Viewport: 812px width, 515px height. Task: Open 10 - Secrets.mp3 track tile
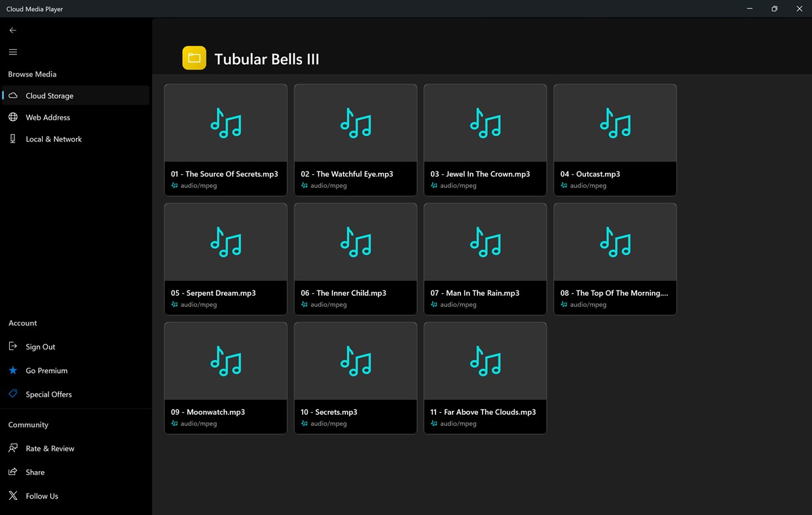click(x=355, y=378)
